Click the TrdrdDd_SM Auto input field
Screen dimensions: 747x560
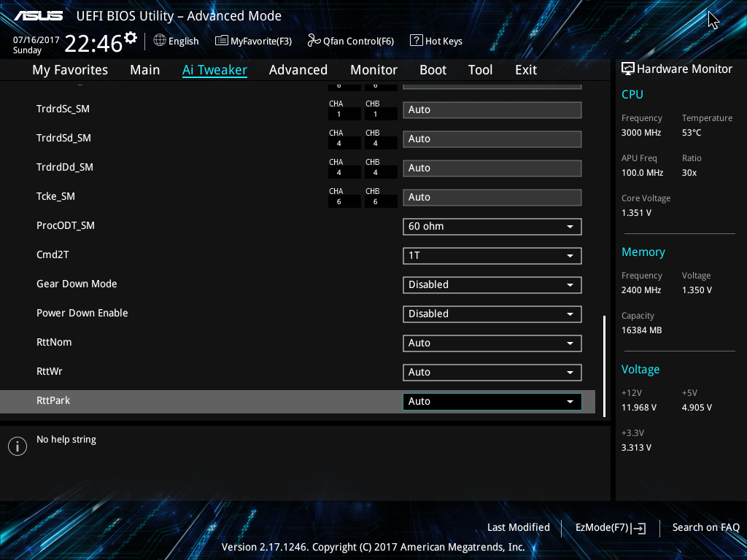[492, 168]
